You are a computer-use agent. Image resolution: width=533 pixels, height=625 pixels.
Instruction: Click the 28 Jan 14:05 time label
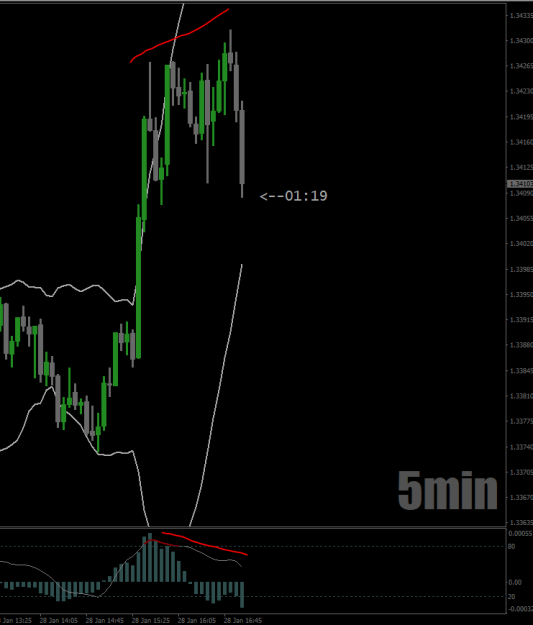[59, 621]
